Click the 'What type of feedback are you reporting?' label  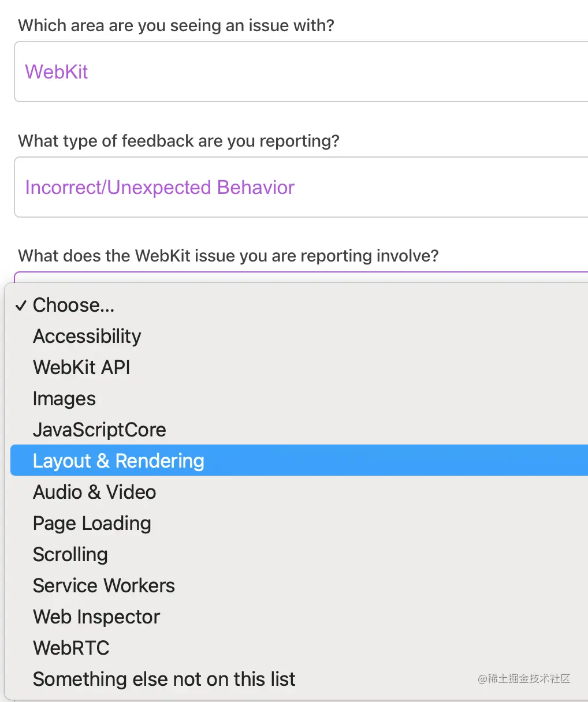pyautogui.click(x=178, y=141)
